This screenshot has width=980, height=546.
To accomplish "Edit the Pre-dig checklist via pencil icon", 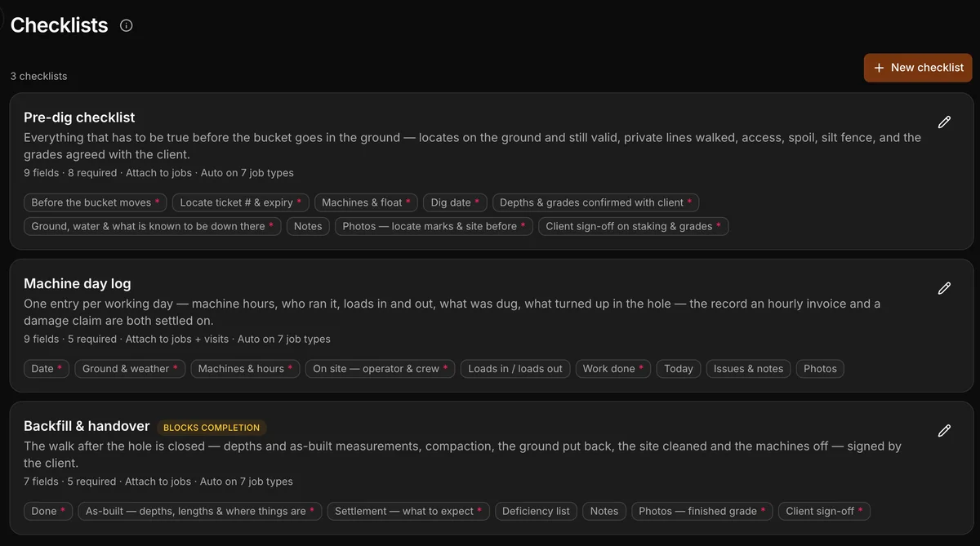I will click(944, 122).
